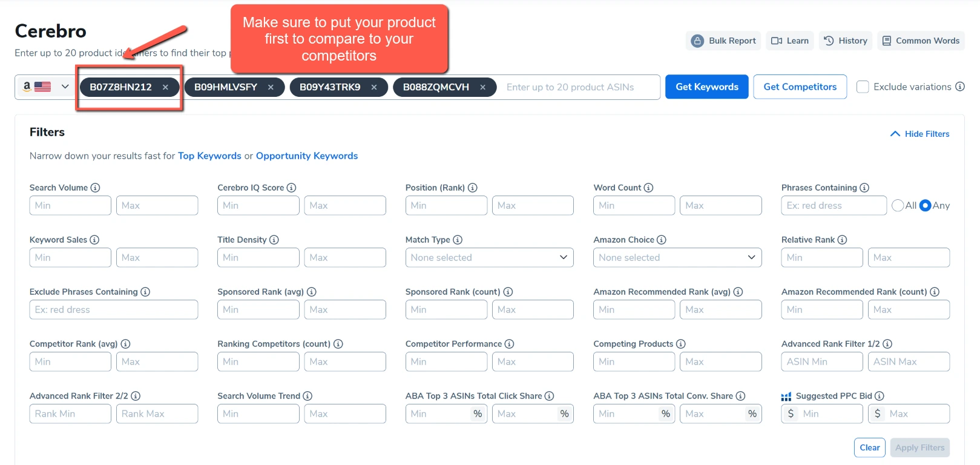Screen dimensions: 980x465
Task: Open the Common Words button
Action: coord(921,41)
